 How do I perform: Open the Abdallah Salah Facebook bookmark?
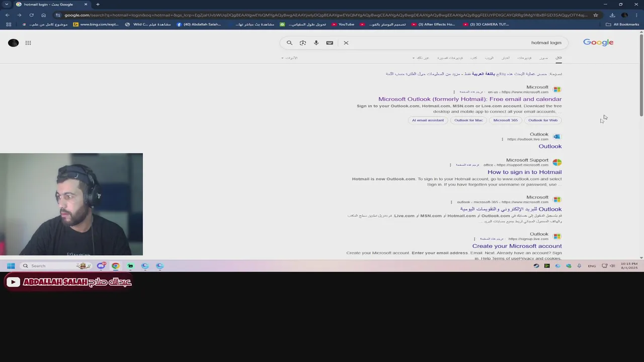tap(199, 24)
